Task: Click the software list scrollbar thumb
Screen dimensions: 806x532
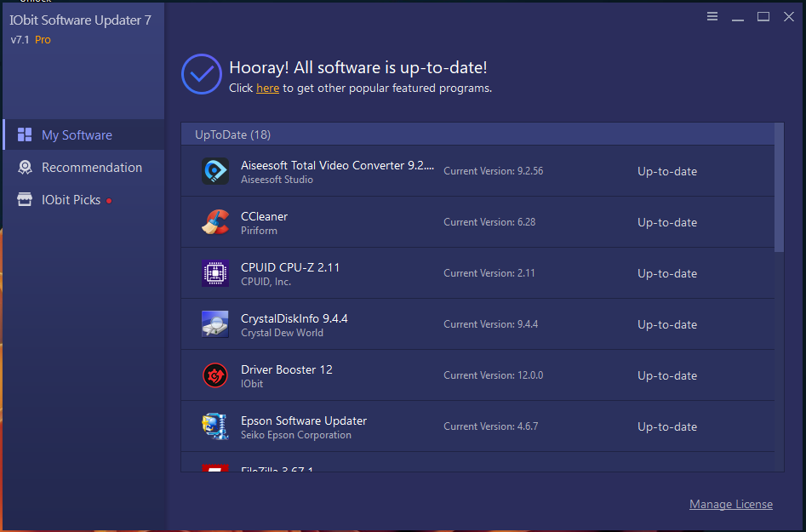Action: (x=779, y=187)
